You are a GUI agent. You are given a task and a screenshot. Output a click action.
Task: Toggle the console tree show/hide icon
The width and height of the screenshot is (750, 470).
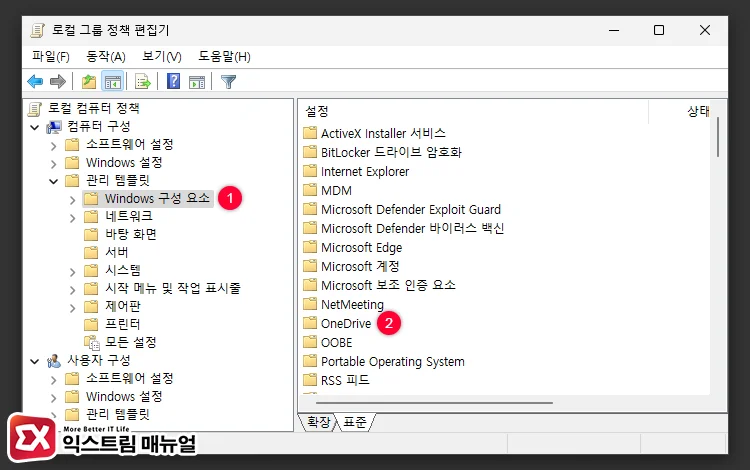click(x=113, y=82)
